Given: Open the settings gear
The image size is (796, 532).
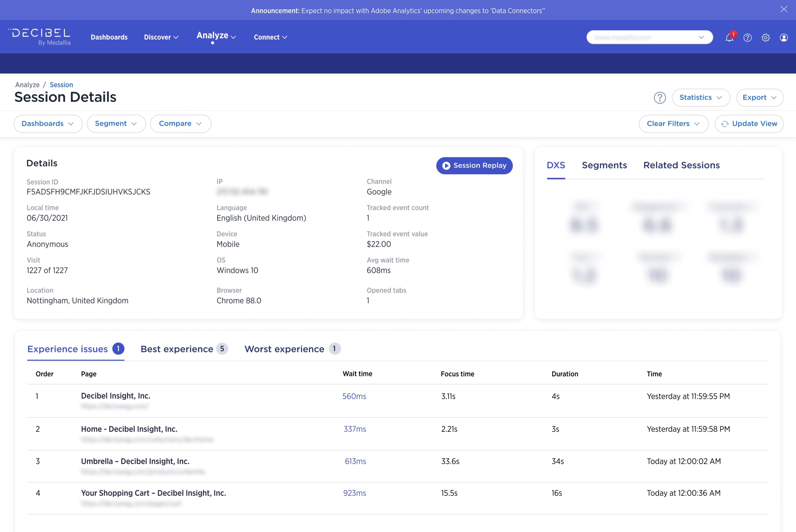Looking at the screenshot, I should coord(766,37).
